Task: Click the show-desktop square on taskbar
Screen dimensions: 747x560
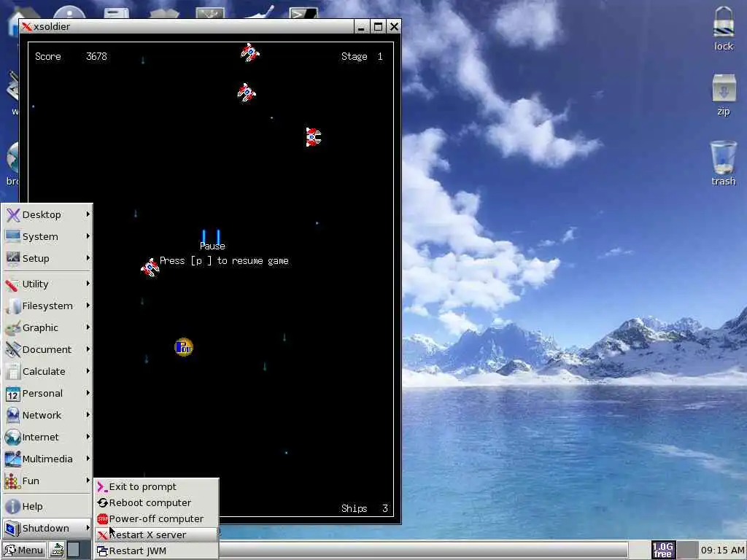Action: point(74,550)
